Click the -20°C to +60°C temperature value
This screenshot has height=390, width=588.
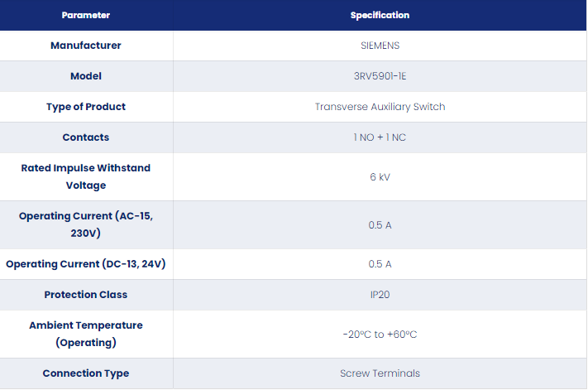(380, 334)
